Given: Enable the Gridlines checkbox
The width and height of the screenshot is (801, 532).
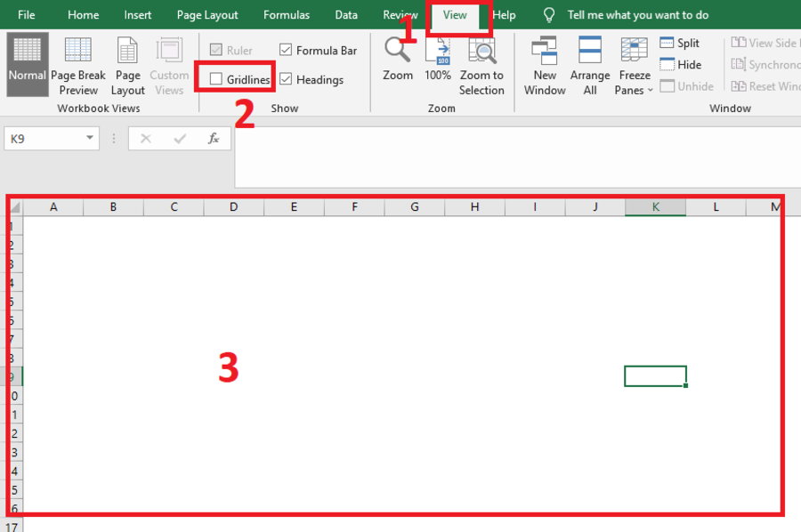Looking at the screenshot, I should pos(216,79).
